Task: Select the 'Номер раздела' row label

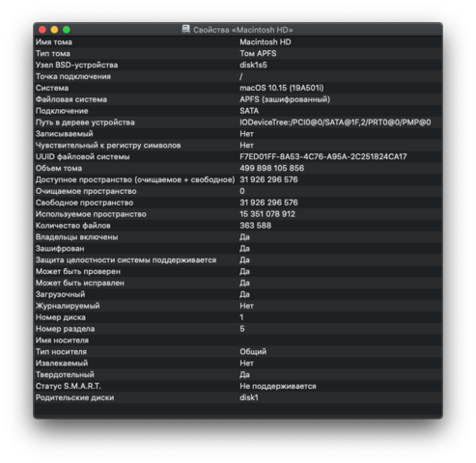Action: (x=65, y=329)
